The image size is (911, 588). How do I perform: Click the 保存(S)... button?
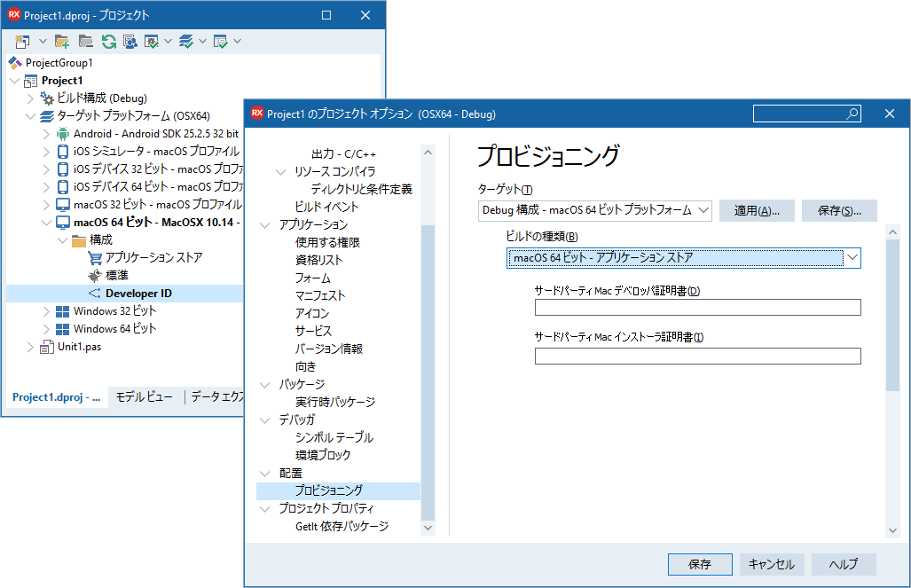coord(839,210)
